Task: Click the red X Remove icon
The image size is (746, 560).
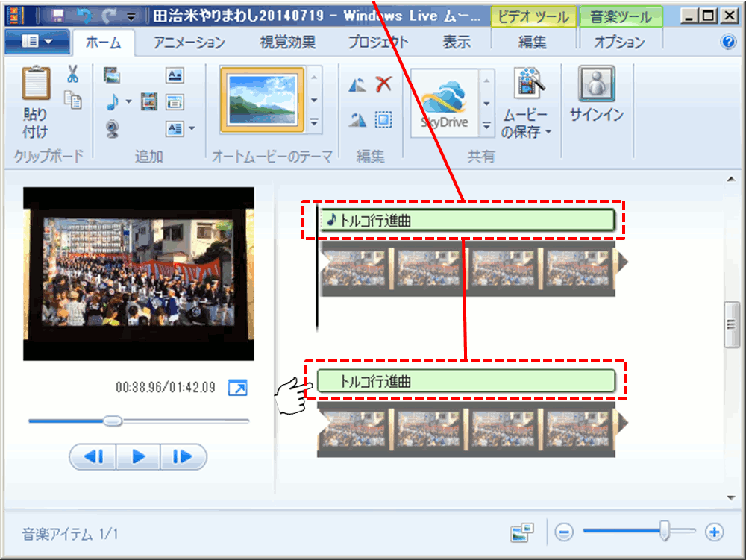Action: pyautogui.click(x=383, y=84)
